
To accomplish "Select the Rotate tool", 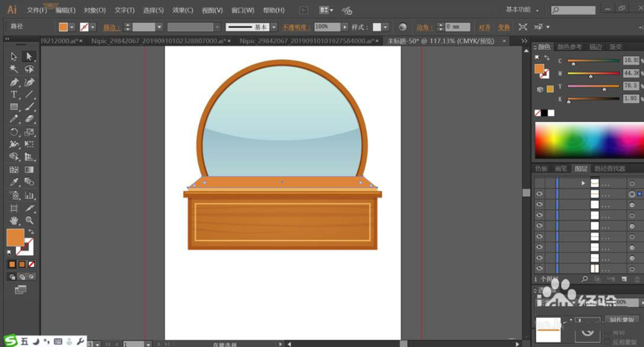I will click(x=14, y=132).
